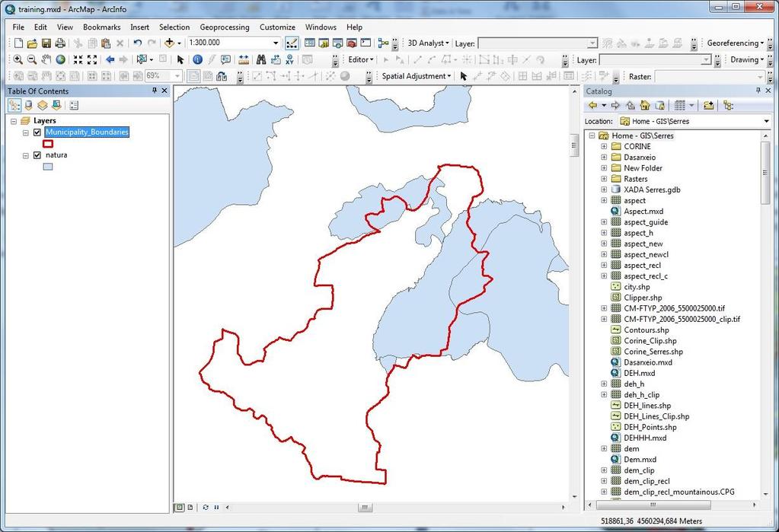The height and width of the screenshot is (532, 779).
Task: Switch TOC to List By Source
Action: 28,105
